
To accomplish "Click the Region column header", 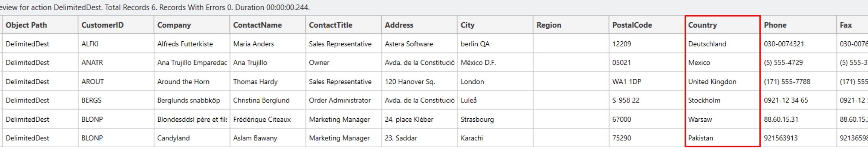I will click(x=549, y=25).
